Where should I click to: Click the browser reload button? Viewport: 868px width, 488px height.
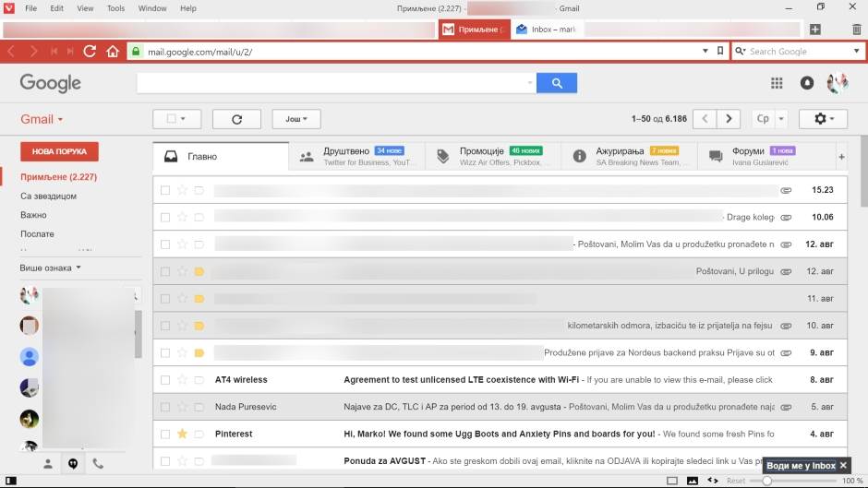point(90,52)
